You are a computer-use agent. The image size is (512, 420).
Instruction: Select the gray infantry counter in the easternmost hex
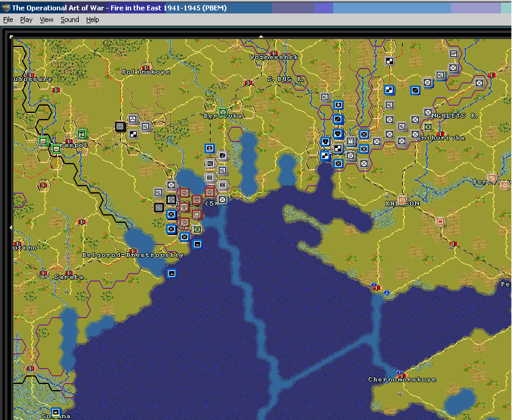[x=479, y=83]
